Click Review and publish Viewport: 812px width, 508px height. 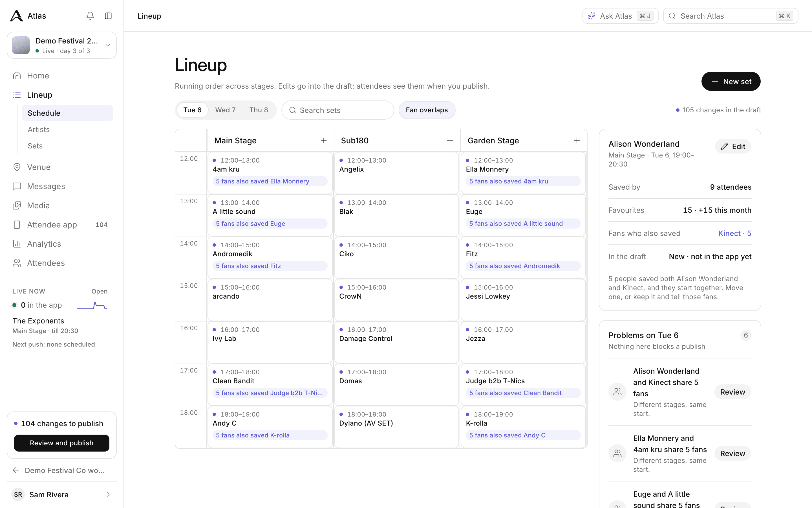coord(62,443)
